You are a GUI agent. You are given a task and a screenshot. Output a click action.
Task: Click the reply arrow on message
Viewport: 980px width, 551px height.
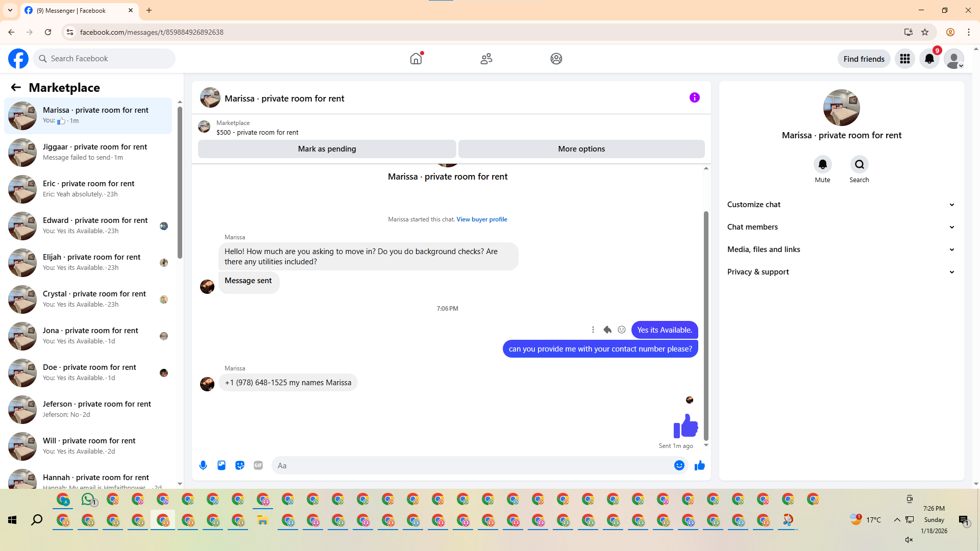coord(607,330)
